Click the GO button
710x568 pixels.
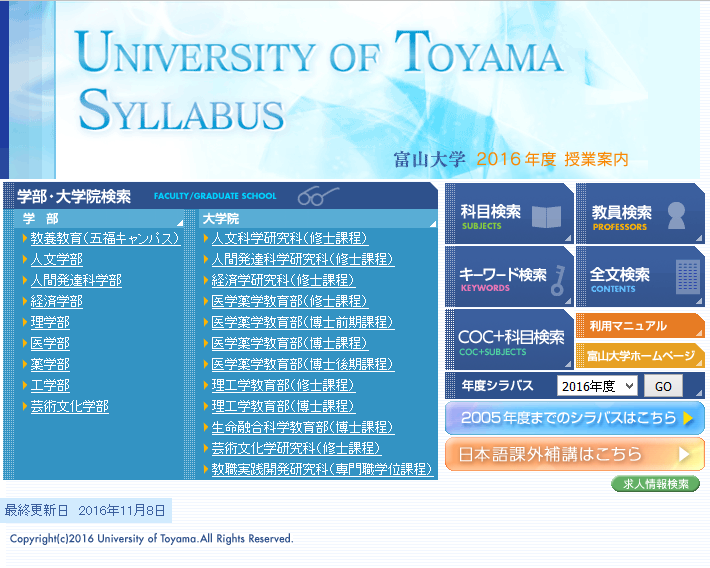pyautogui.click(x=663, y=386)
